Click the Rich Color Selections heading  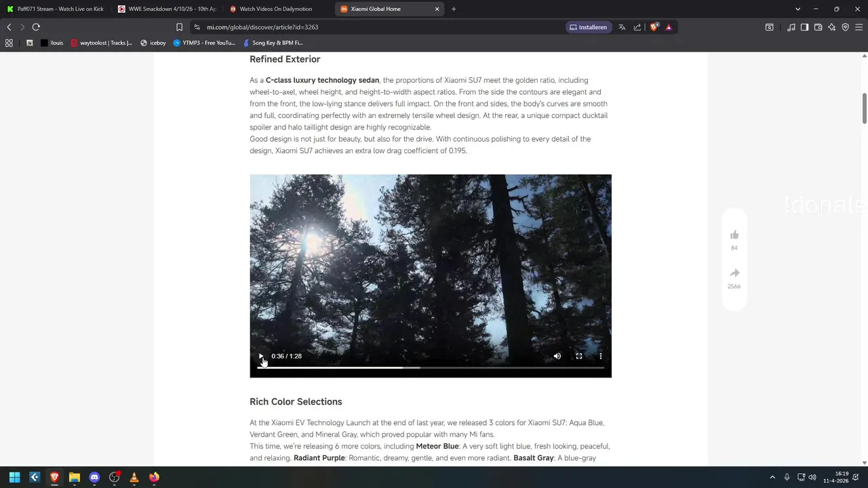click(x=296, y=401)
